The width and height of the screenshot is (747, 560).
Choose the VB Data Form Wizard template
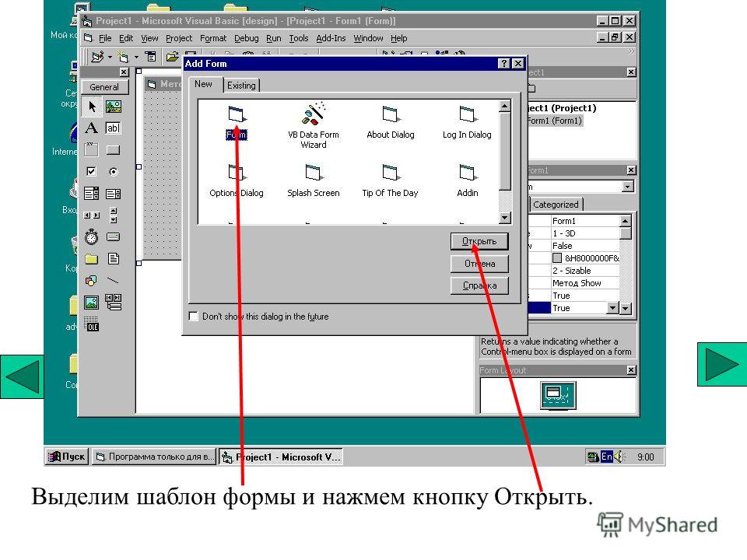point(313,125)
